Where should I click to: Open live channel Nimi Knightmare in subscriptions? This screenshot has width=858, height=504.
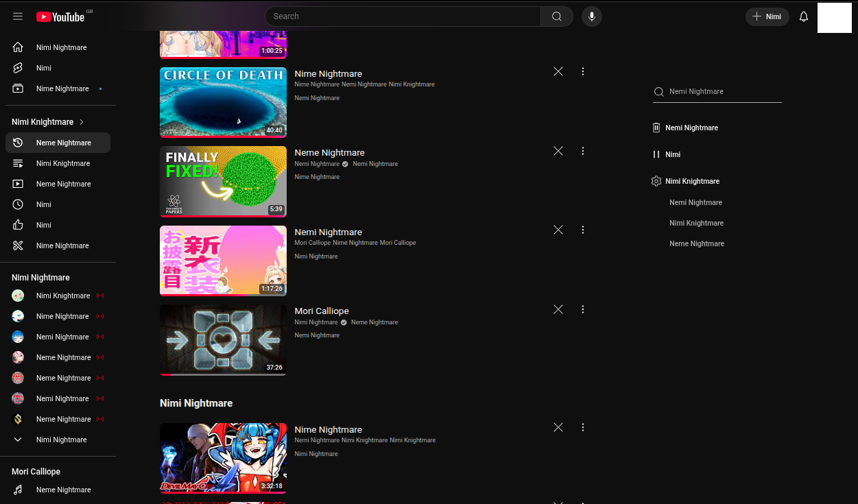click(58, 296)
